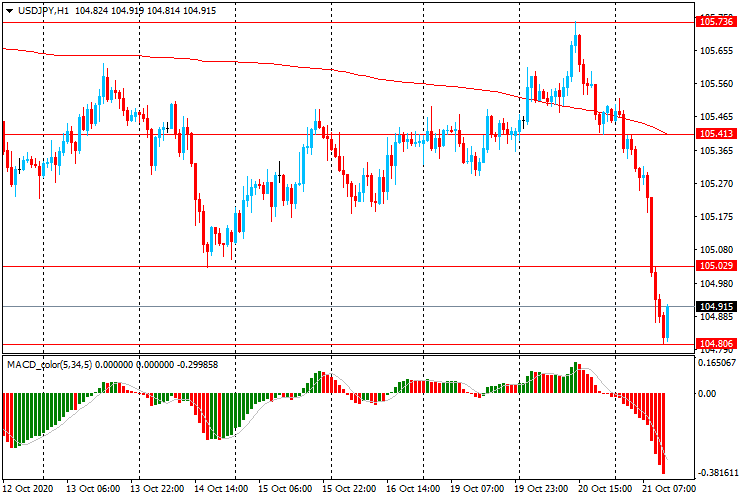This screenshot has height=500, width=740.
Task: Click the 13 Oct 22:00 time label
Action: coord(157,488)
